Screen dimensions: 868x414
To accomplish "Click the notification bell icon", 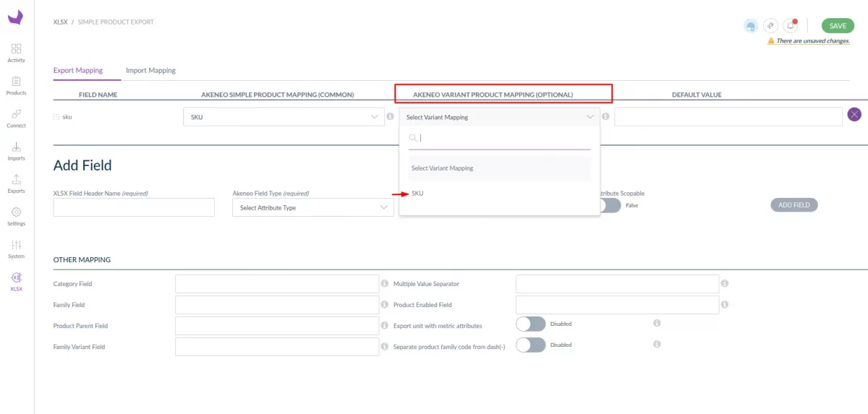I will click(791, 26).
